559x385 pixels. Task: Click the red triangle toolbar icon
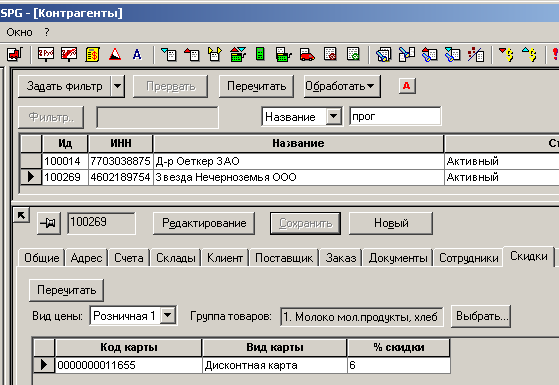click(x=115, y=55)
